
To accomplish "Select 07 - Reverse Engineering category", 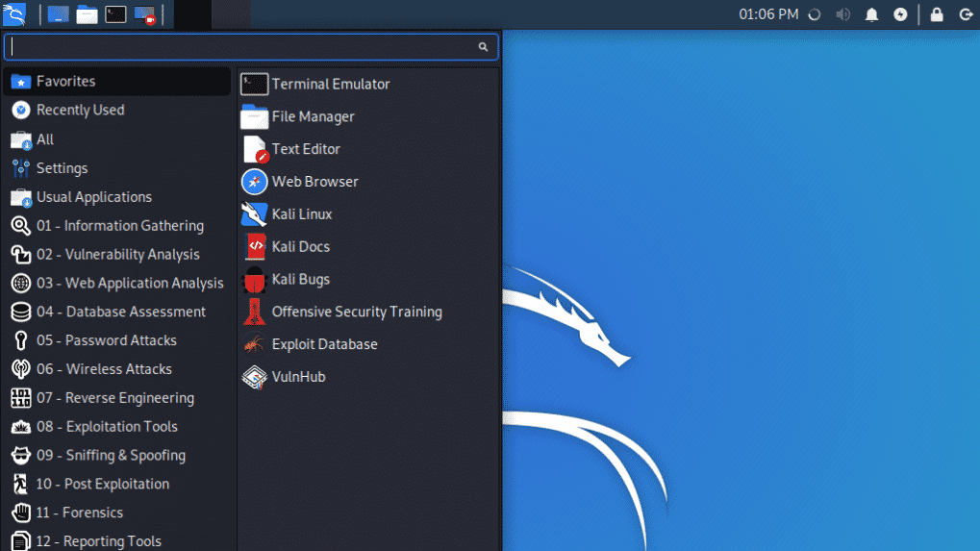I will pos(117,398).
